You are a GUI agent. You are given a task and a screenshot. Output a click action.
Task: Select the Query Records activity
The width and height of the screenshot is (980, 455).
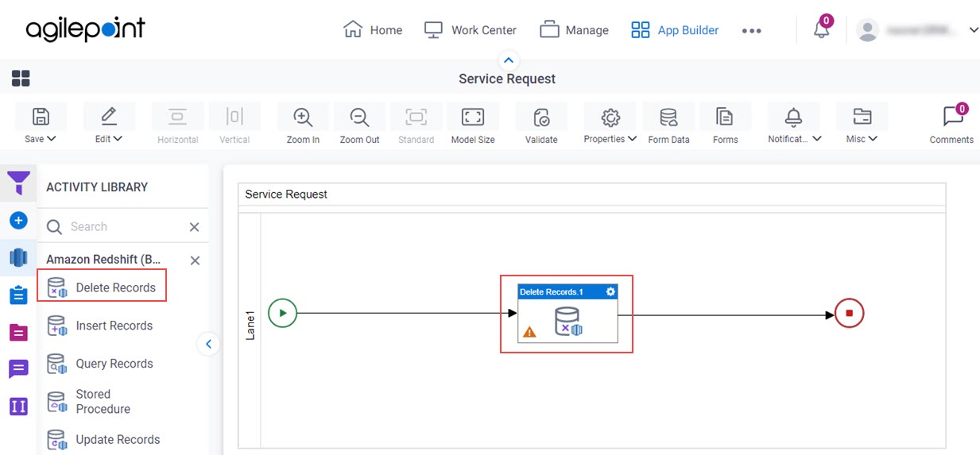100,364
